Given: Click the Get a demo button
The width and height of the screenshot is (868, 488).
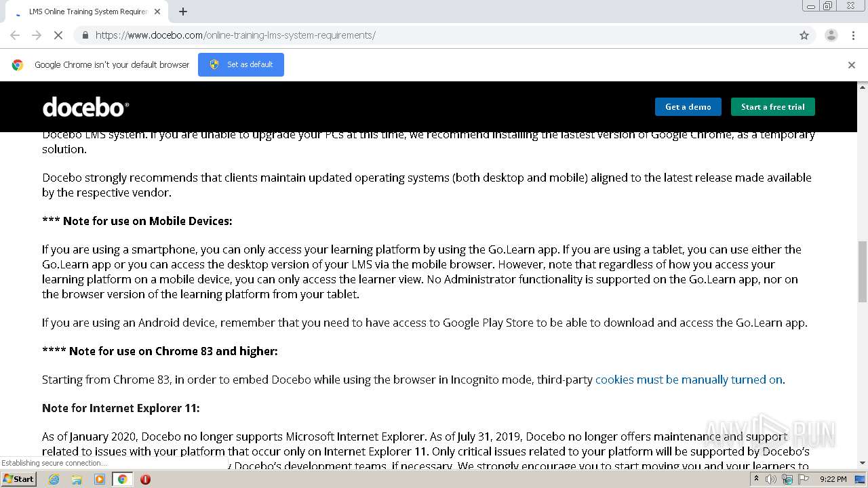Looking at the screenshot, I should [x=688, y=106].
